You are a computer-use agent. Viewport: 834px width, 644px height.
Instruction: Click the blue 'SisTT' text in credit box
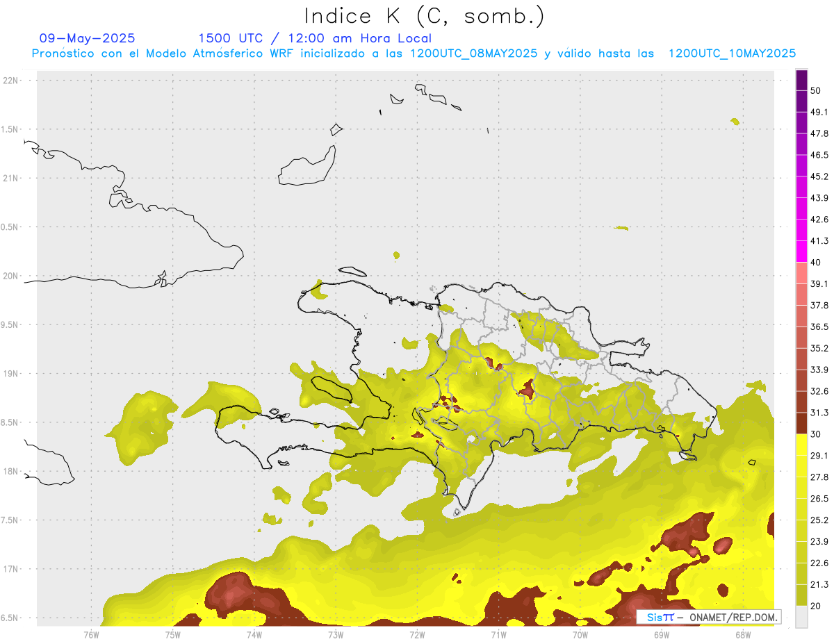click(x=660, y=617)
